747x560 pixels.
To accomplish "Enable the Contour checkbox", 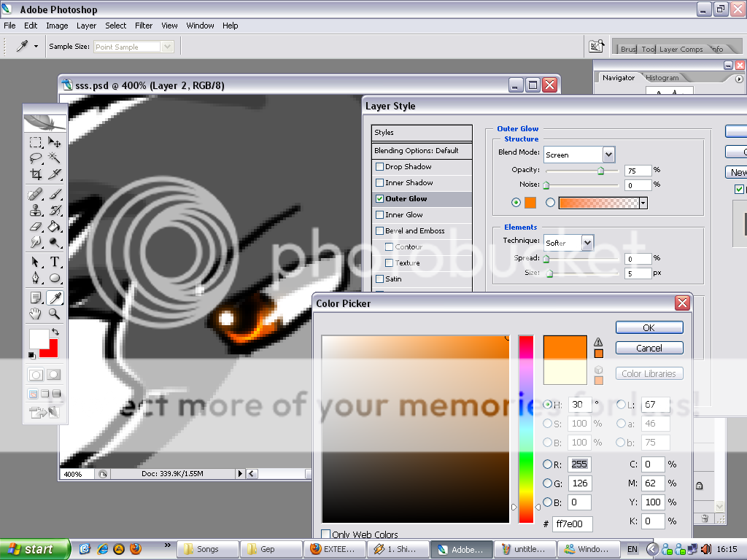I will point(390,246).
